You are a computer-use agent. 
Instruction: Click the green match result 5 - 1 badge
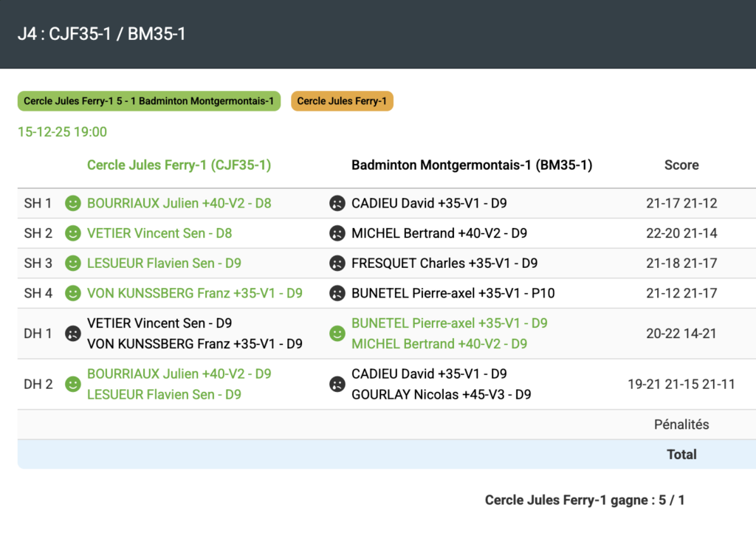point(148,101)
